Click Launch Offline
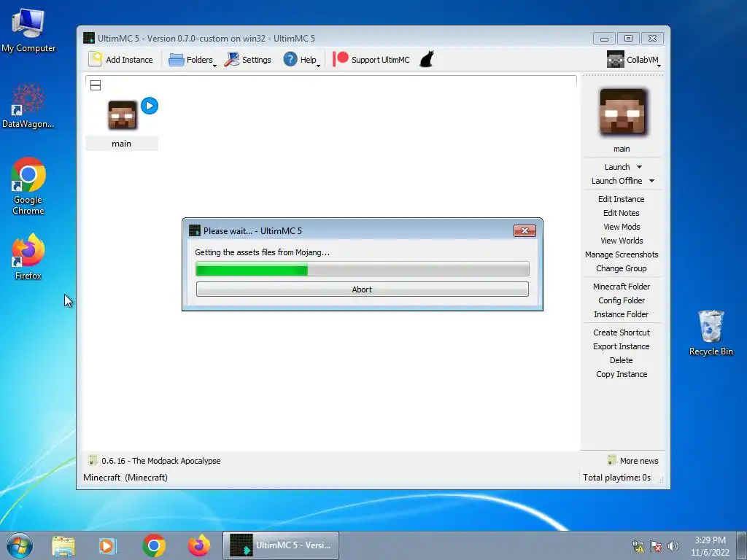The width and height of the screenshot is (747, 560). coord(616,181)
